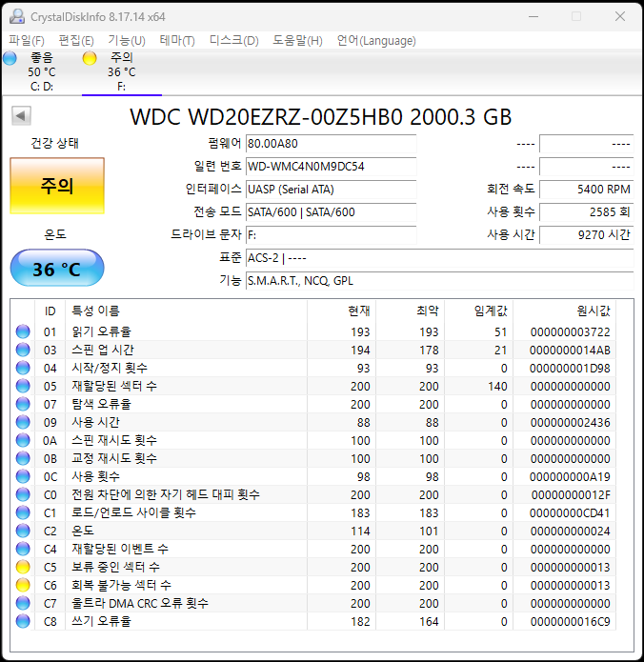The width and height of the screenshot is (644, 662).
Task: Click the status circle for attribute C0
Action: [x=23, y=494]
